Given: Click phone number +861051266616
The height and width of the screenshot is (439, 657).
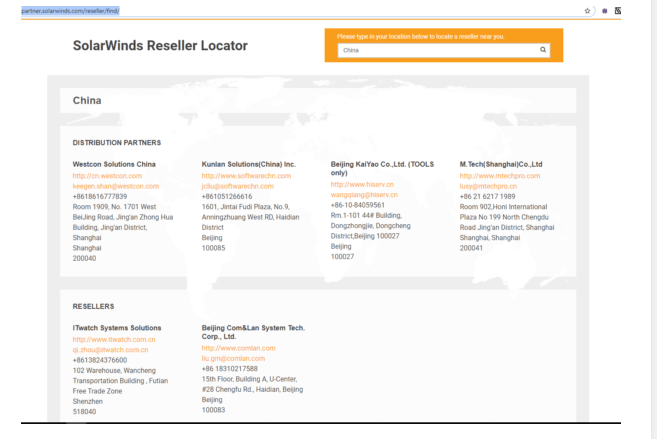Looking at the screenshot, I should click(227, 196).
